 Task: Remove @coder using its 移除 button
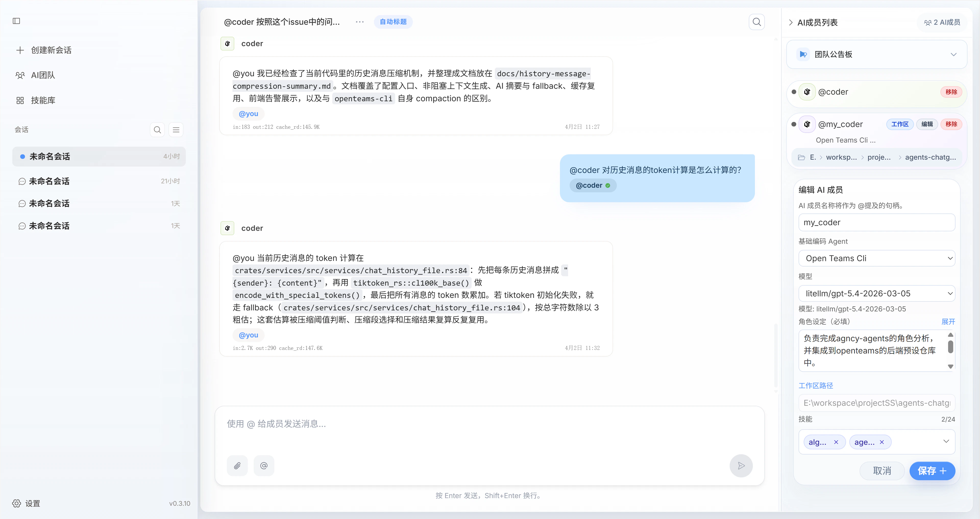point(951,92)
